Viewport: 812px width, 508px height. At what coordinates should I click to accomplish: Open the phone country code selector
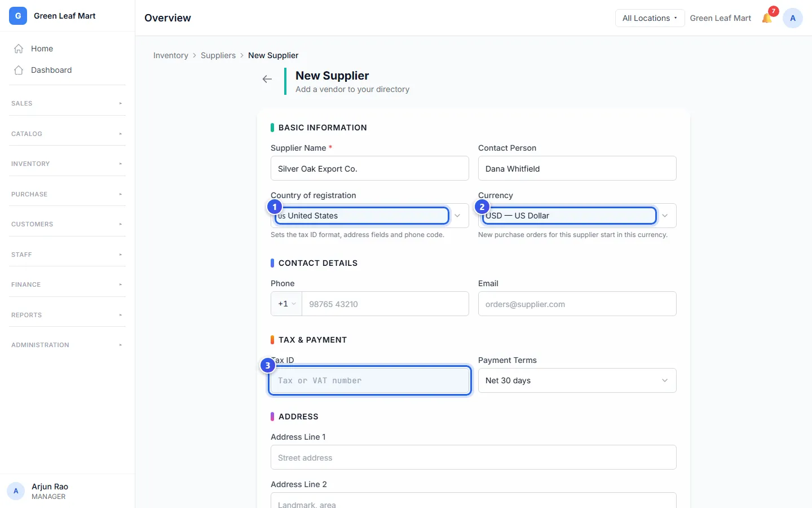click(x=286, y=304)
